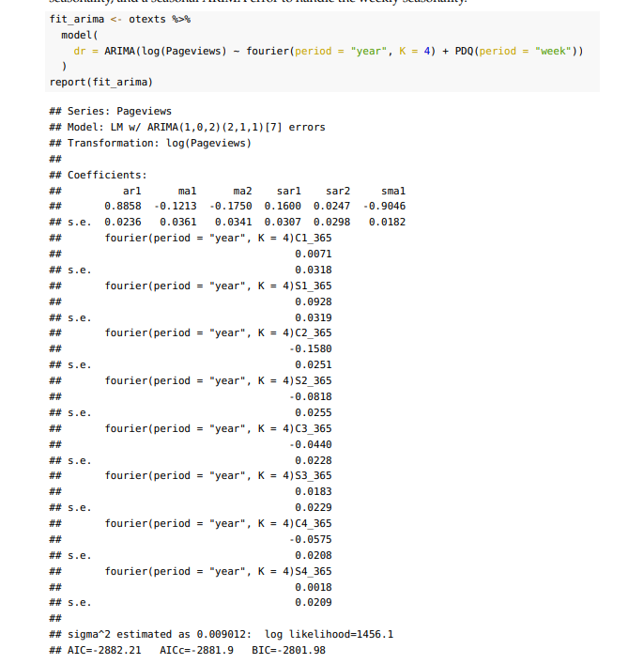This screenshot has width=644, height=664.
Task: Click the 'AICc=-2881.9' value
Action: 196,651
